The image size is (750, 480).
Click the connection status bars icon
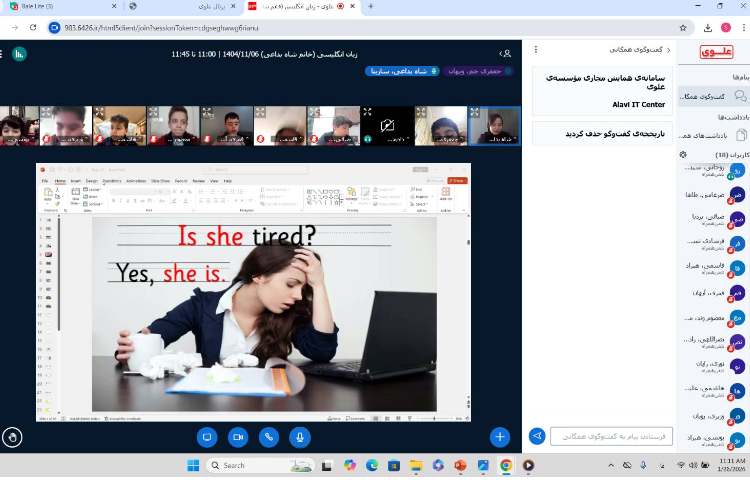coord(19,53)
